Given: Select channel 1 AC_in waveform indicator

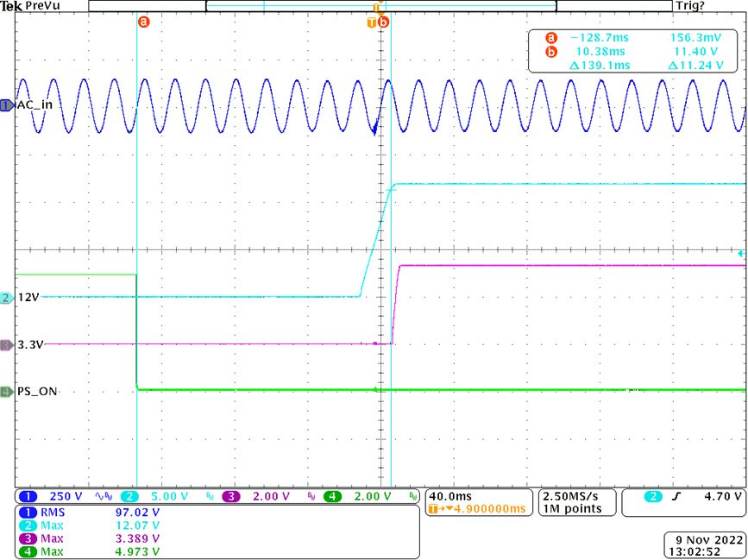Looking at the screenshot, I should click(8, 104).
